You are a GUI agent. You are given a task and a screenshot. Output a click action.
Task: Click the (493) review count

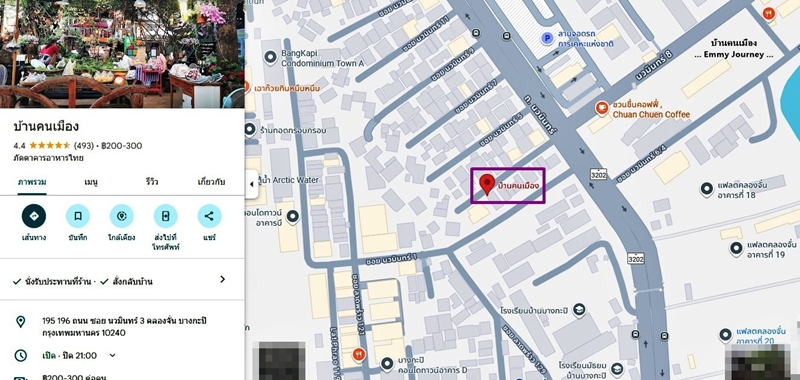(x=84, y=146)
